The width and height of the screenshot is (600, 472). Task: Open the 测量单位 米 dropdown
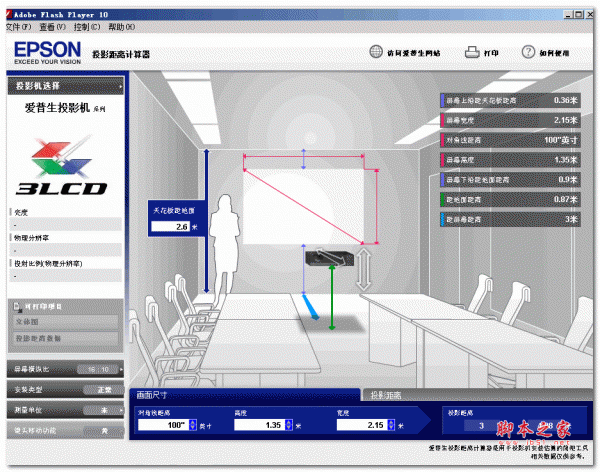tap(65, 410)
